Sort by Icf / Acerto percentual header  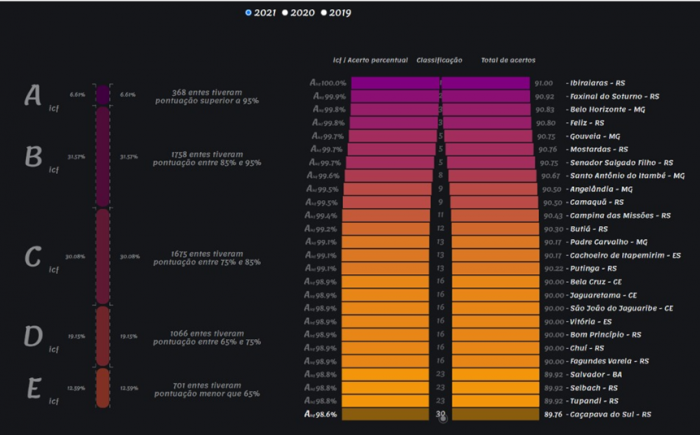[x=370, y=60]
